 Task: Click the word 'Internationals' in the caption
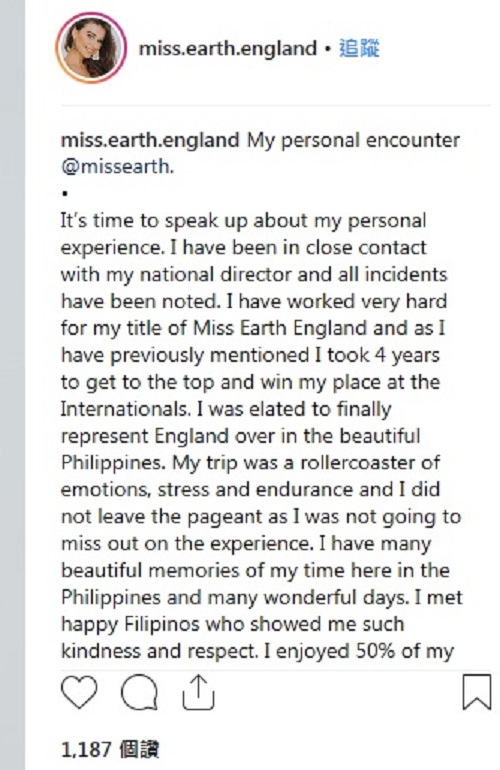125,409
